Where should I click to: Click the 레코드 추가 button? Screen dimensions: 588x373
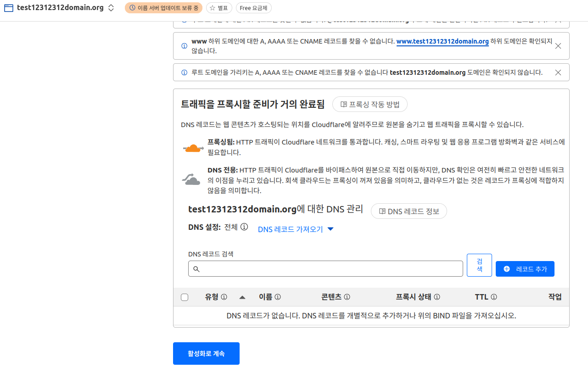point(525,269)
